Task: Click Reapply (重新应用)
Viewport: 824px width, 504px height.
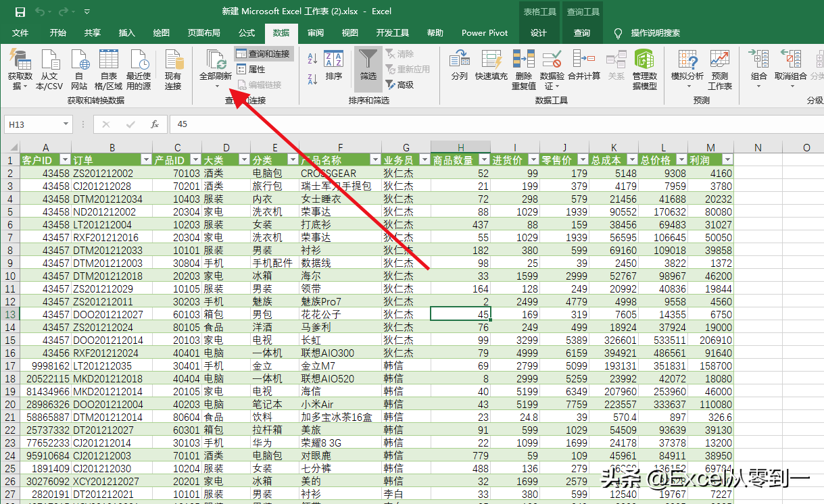Action: pyautogui.click(x=408, y=69)
